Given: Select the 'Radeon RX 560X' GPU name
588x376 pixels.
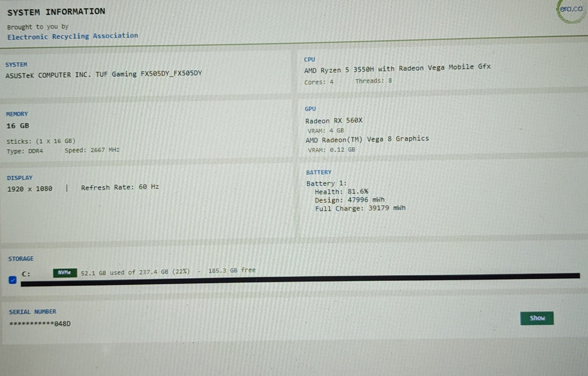Looking at the screenshot, I should pyautogui.click(x=334, y=120).
